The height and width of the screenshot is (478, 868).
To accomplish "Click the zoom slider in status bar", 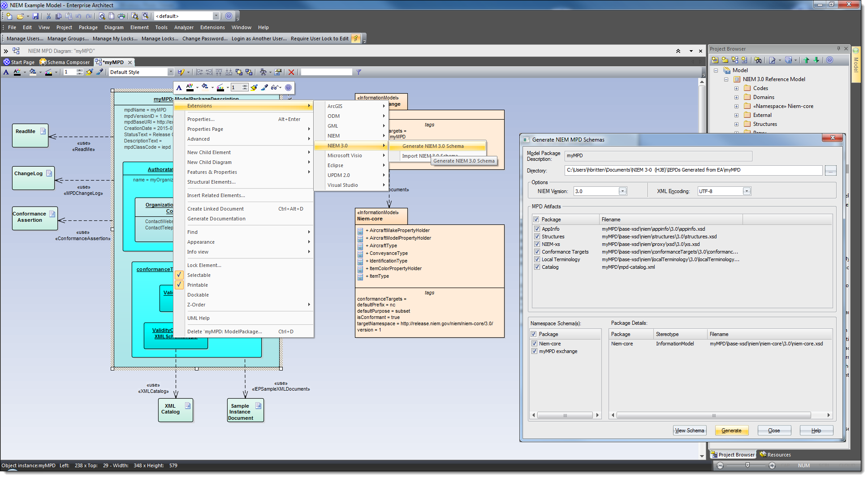I will tap(747, 465).
